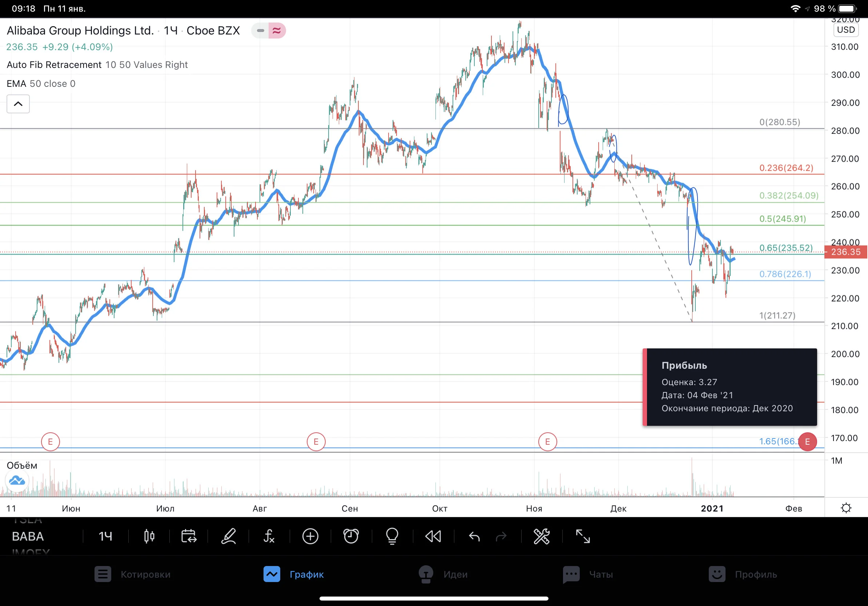
Task: Tap the Alibaba Group Holdings Ltd. title
Action: click(80, 31)
